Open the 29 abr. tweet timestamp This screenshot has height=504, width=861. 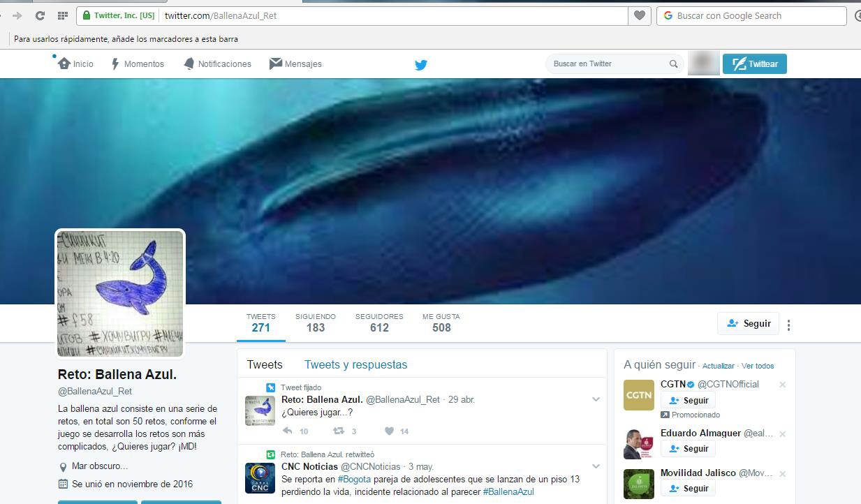[x=462, y=400]
